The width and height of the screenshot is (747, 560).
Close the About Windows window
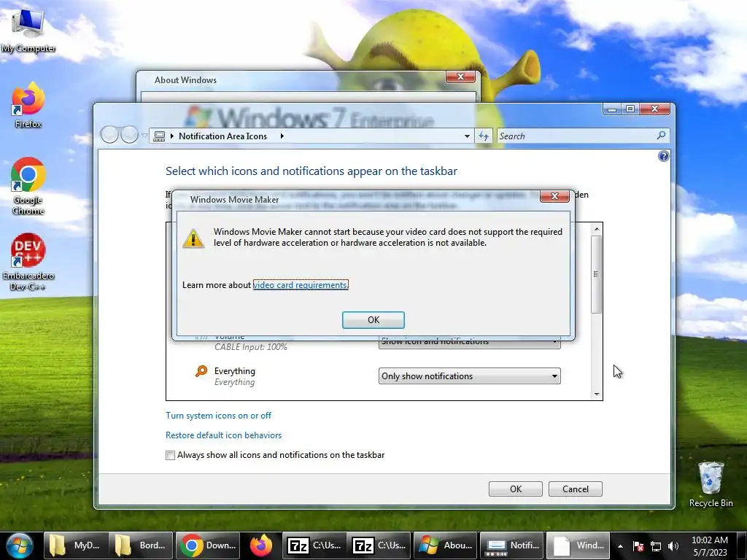460,77
